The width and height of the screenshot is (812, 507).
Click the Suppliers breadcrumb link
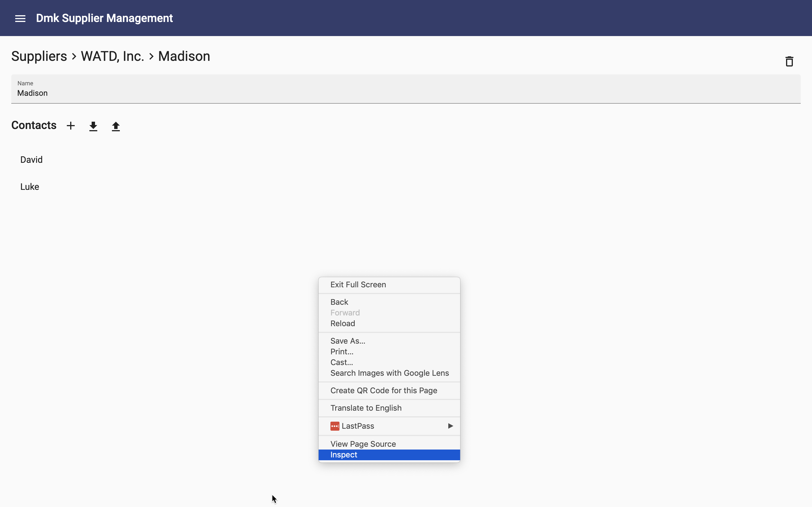click(39, 55)
